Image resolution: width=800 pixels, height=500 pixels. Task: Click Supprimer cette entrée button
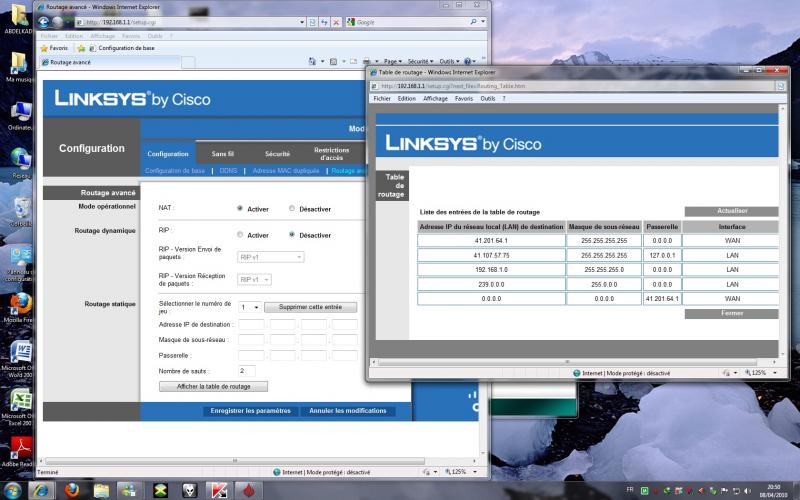click(310, 307)
